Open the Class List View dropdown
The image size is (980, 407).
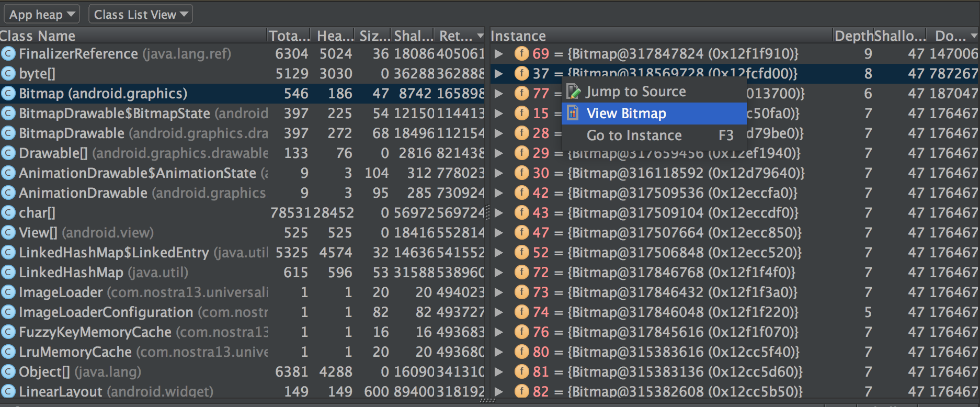pos(141,14)
